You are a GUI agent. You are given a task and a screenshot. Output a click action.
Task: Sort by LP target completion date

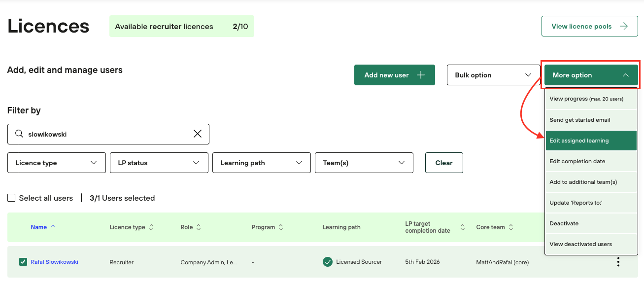point(462,227)
